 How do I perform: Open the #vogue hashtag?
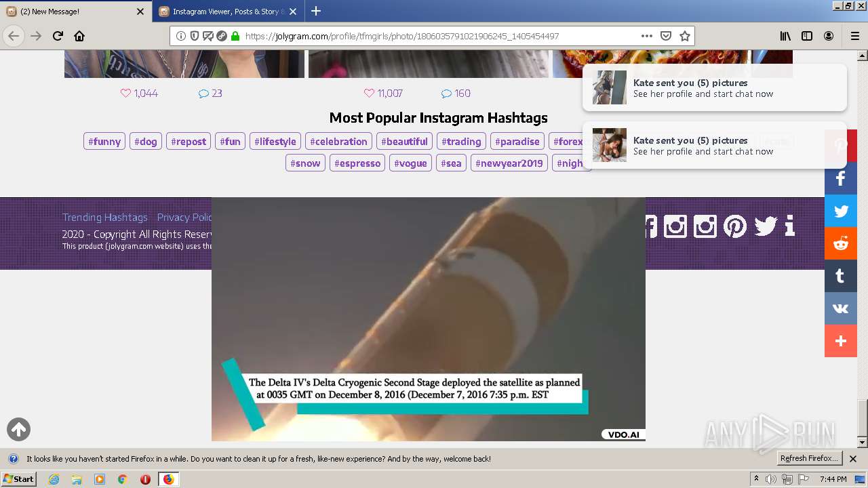coord(410,163)
